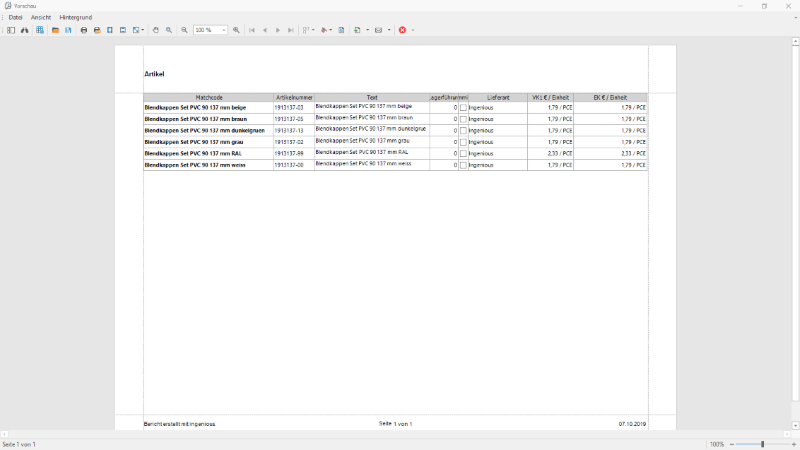Toggle checkbox in the grau row
This screenshot has width=800, height=450.
pos(463,142)
